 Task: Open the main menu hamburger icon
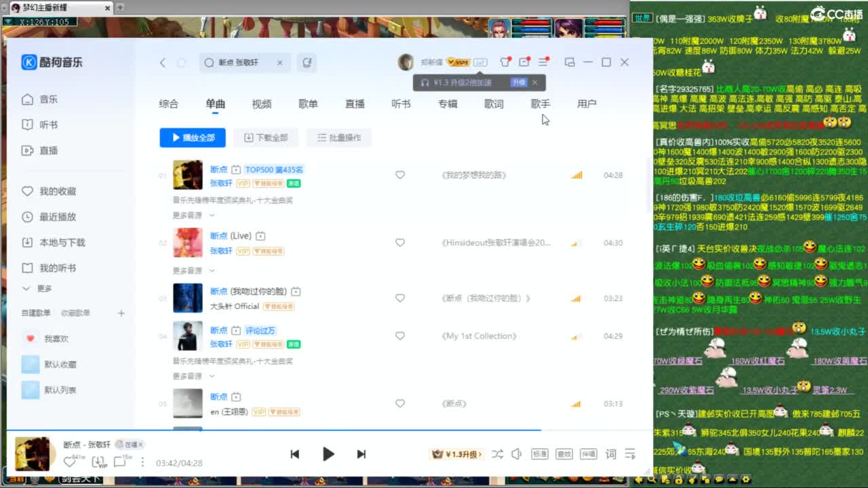543,62
